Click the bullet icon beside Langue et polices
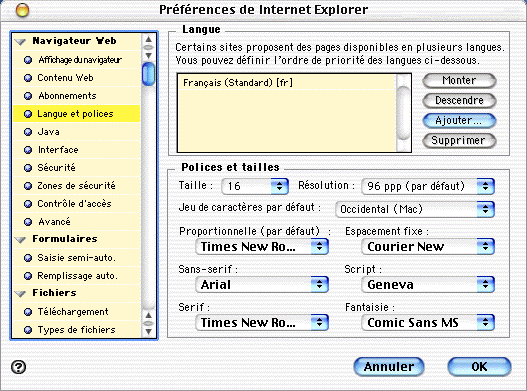This screenshot has height=391, width=527. pos(28,114)
